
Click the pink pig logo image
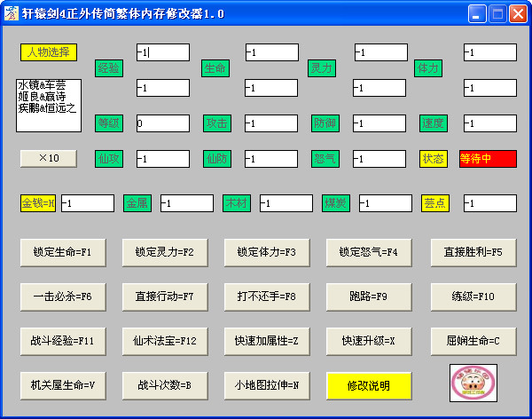pos(473,383)
